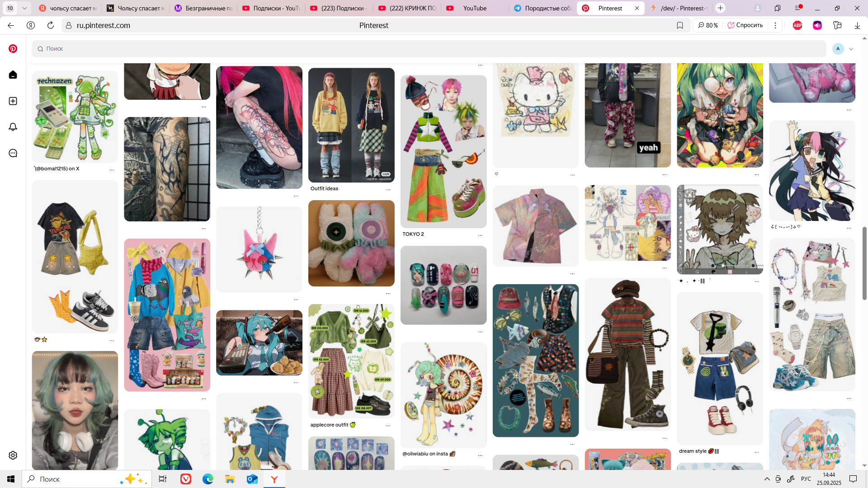Open the TOKYO 2 outfit pin image
Viewport: 868px width, 488px height.
pos(443,151)
